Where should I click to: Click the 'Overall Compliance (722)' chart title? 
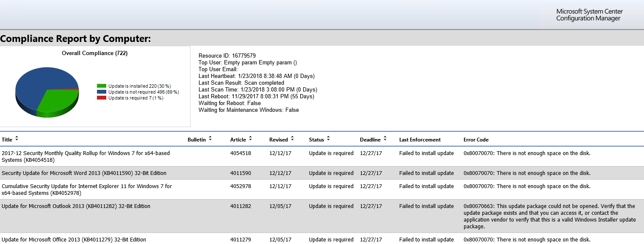coord(95,53)
